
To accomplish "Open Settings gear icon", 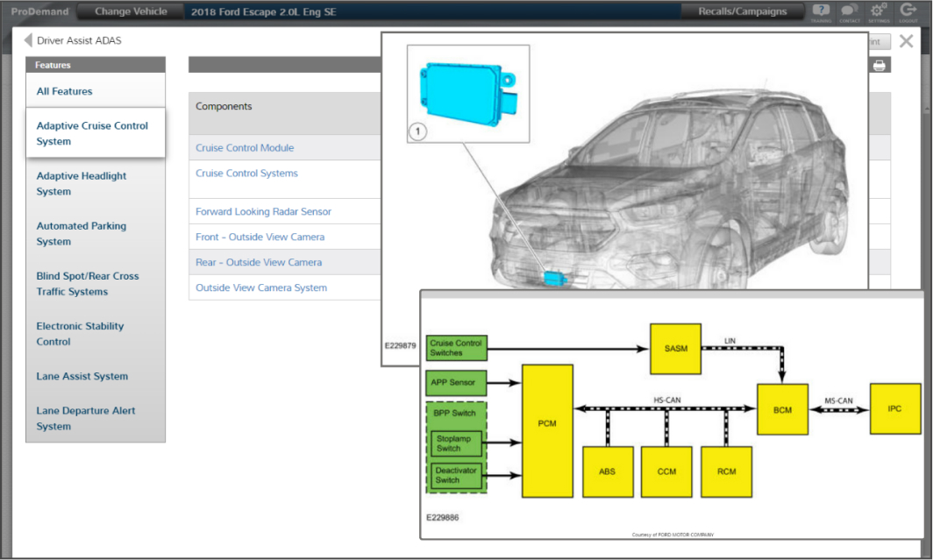I will 878,11.
